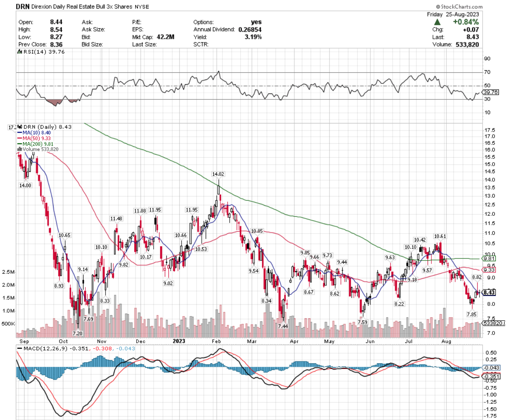Click the Direxion Daily Real Estate Bull 3x Shares title
The width and height of the screenshot is (509, 420).
pos(82,7)
